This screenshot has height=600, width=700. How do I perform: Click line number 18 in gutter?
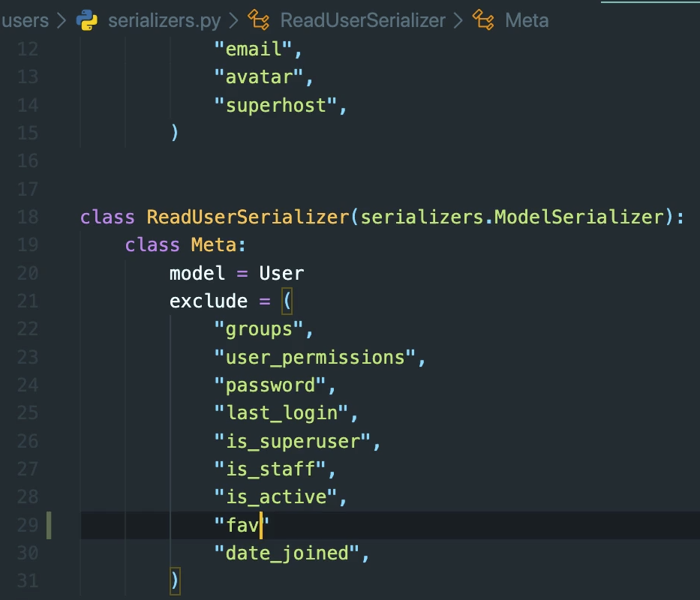click(x=28, y=217)
